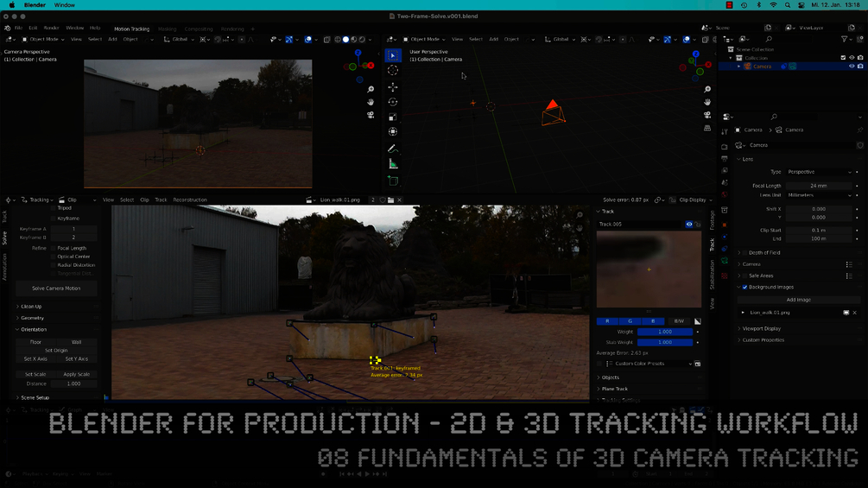The height and width of the screenshot is (488, 868).
Task: Select the Scale tool in right viewport
Action: click(392, 117)
